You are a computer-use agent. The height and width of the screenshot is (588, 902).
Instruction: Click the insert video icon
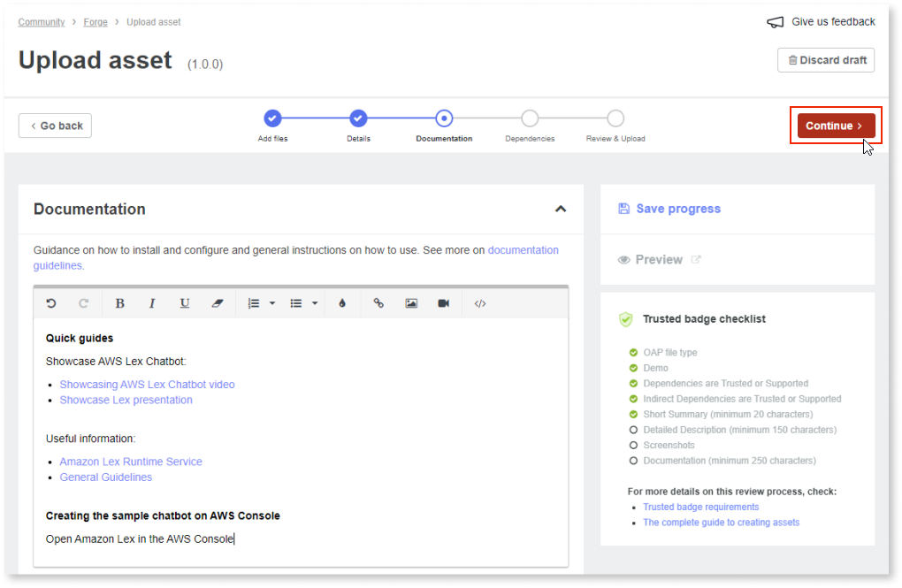point(444,303)
